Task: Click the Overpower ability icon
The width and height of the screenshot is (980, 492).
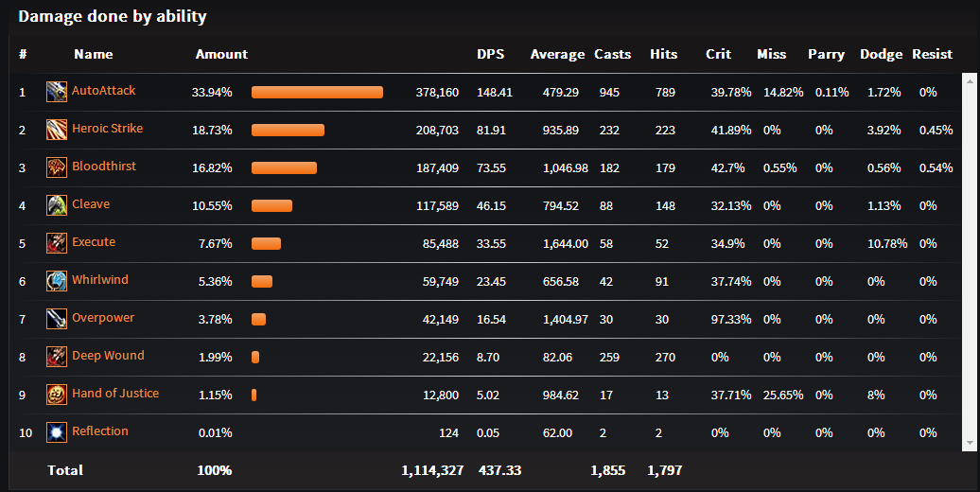Action: point(57,319)
